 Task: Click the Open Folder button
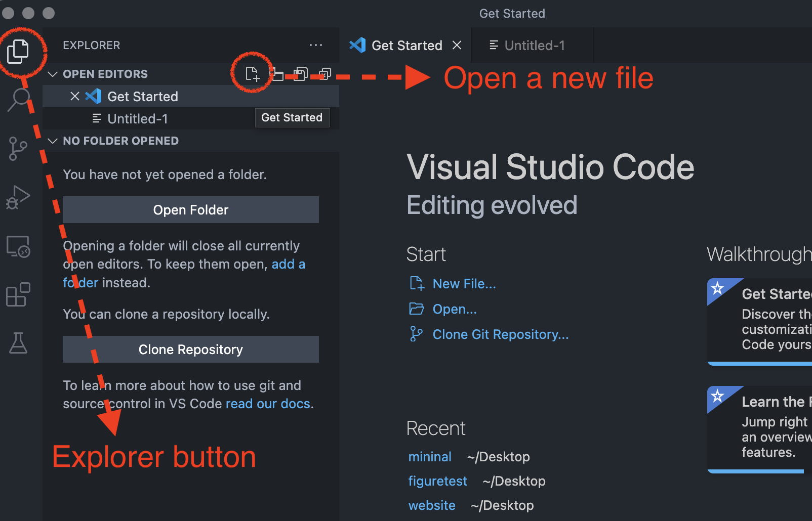point(191,209)
